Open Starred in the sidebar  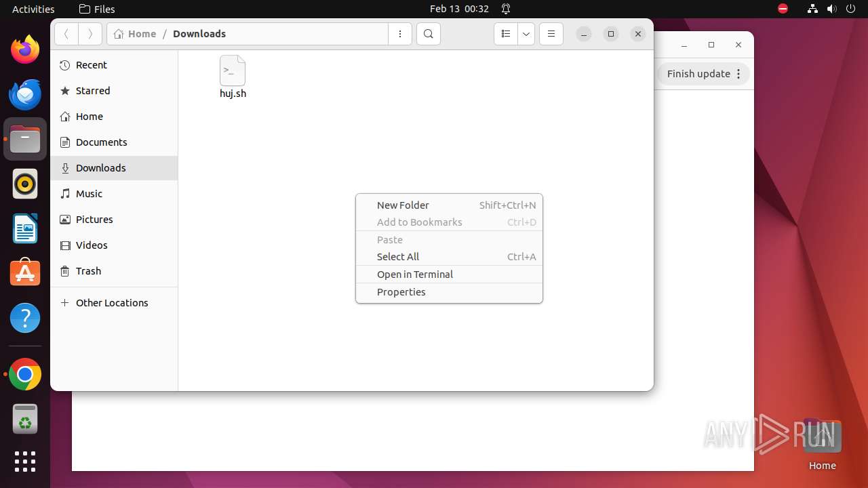point(114,91)
